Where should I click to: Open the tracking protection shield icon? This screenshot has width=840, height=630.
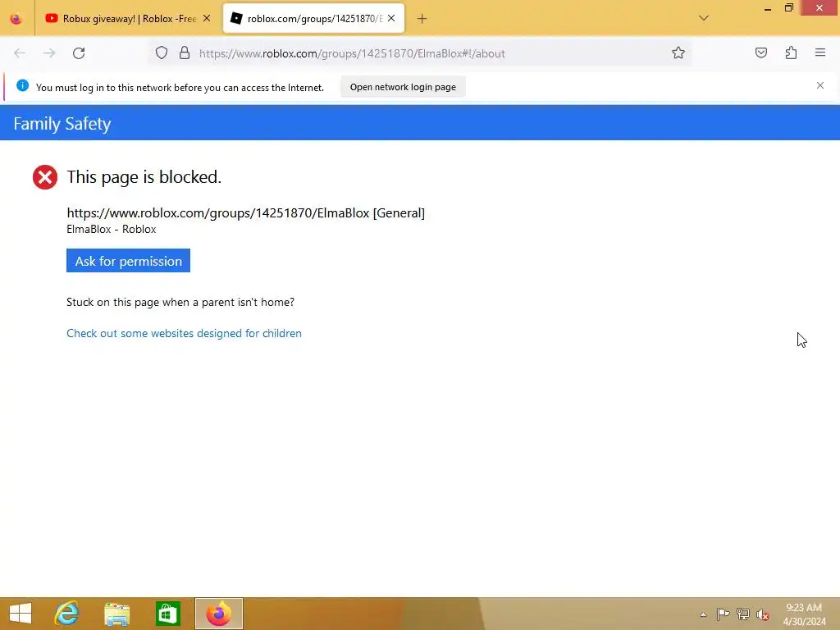pos(162,52)
